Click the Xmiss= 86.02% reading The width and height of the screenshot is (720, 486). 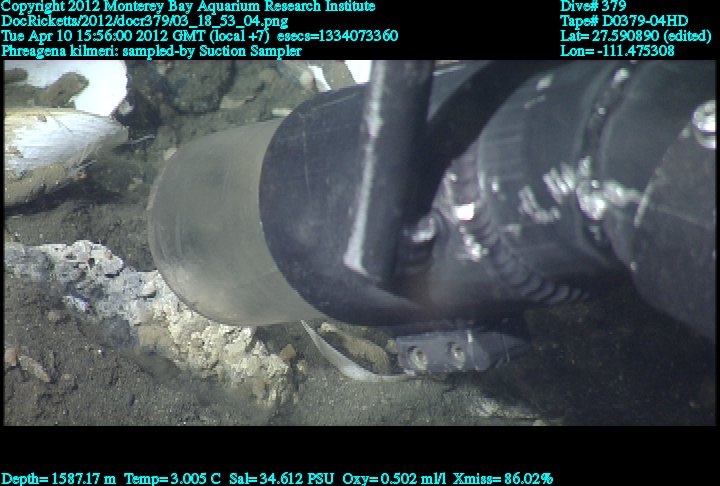[503, 478]
